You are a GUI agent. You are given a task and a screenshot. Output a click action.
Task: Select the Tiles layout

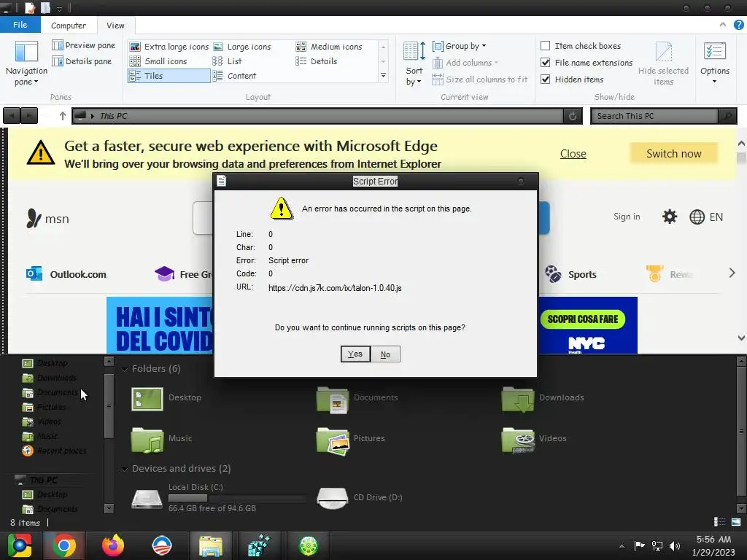[169, 76]
